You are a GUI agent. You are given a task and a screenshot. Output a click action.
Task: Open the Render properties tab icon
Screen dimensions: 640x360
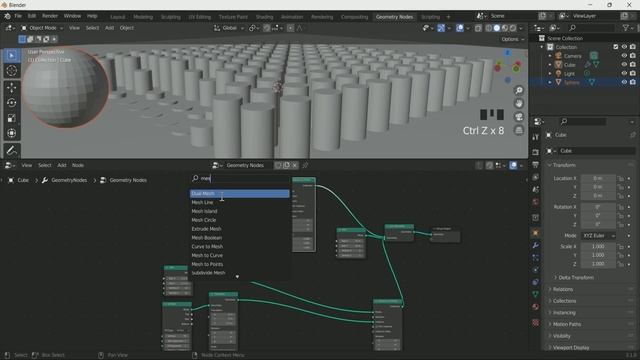[x=536, y=152]
